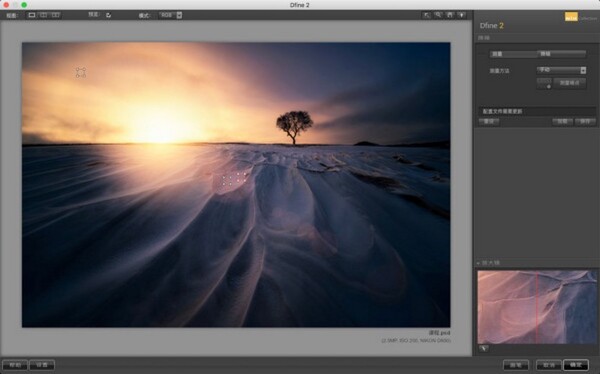This screenshot has width=600, height=374.
Task: Click the add measurement rectangle icon
Action: coord(544,83)
